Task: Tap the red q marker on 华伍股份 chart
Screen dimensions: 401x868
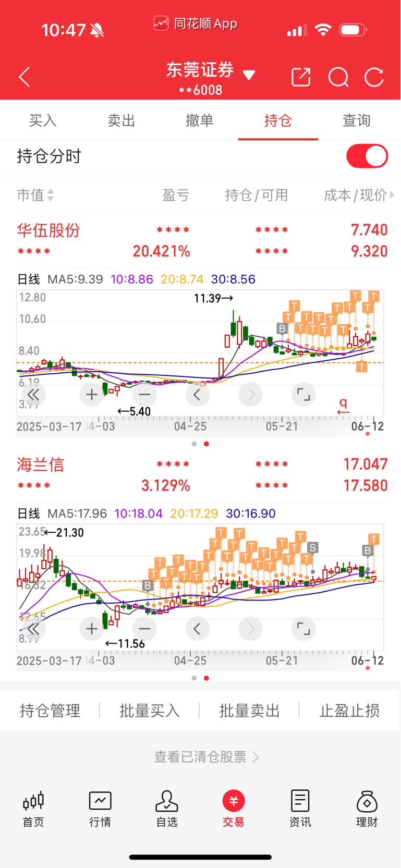Action: [343, 406]
